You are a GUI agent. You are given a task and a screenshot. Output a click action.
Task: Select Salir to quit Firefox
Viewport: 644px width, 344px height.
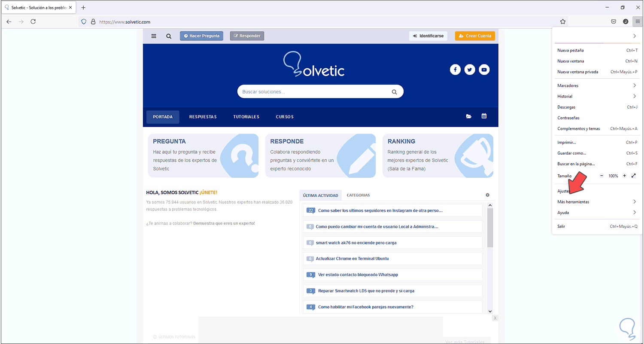597,226
